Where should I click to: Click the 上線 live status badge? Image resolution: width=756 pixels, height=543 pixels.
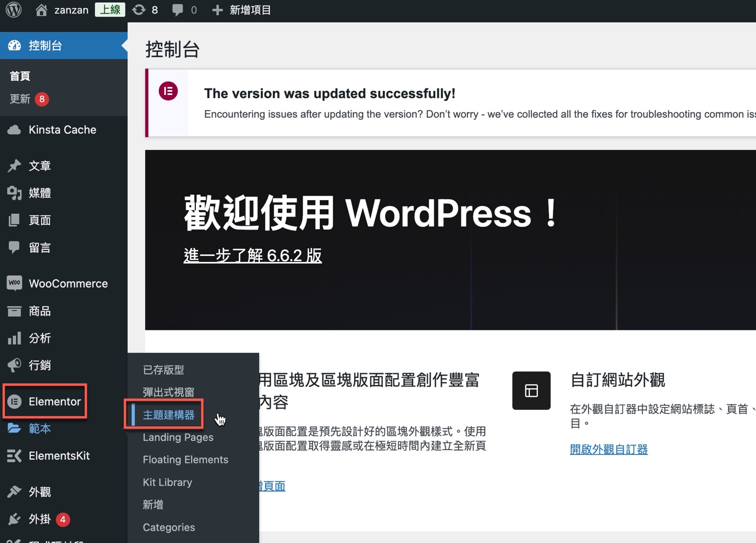110,10
